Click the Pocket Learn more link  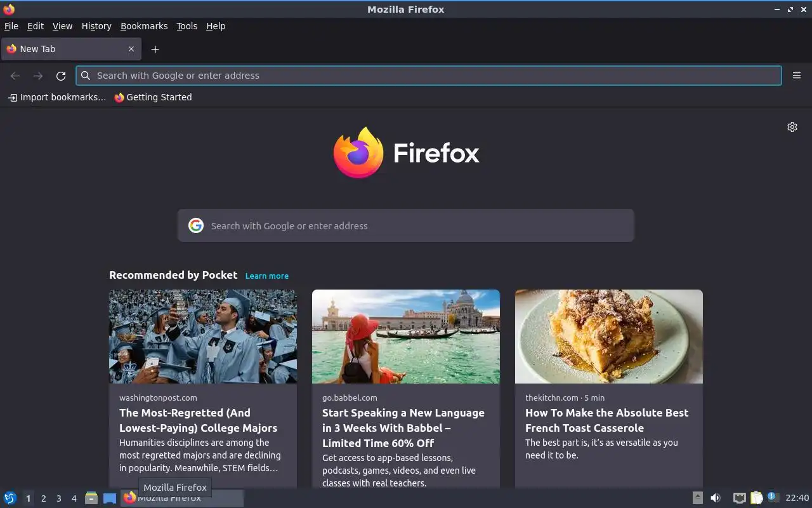[x=267, y=276]
